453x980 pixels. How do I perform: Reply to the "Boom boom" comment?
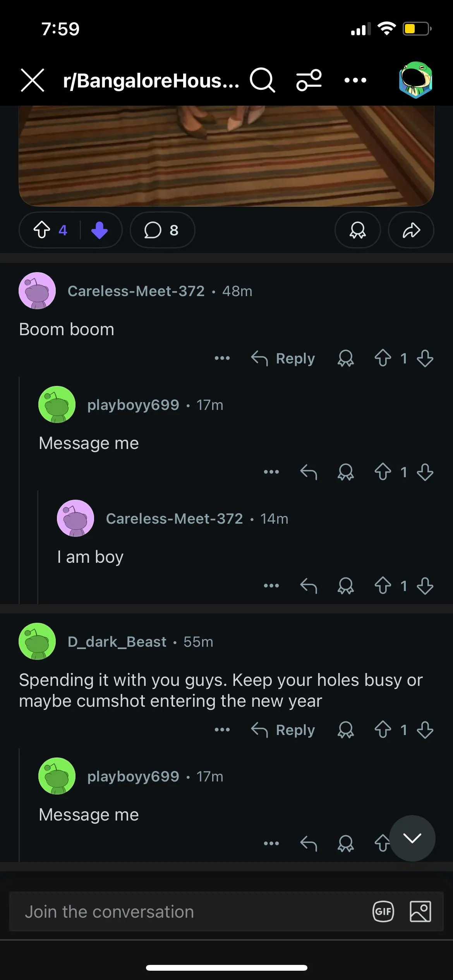click(283, 358)
